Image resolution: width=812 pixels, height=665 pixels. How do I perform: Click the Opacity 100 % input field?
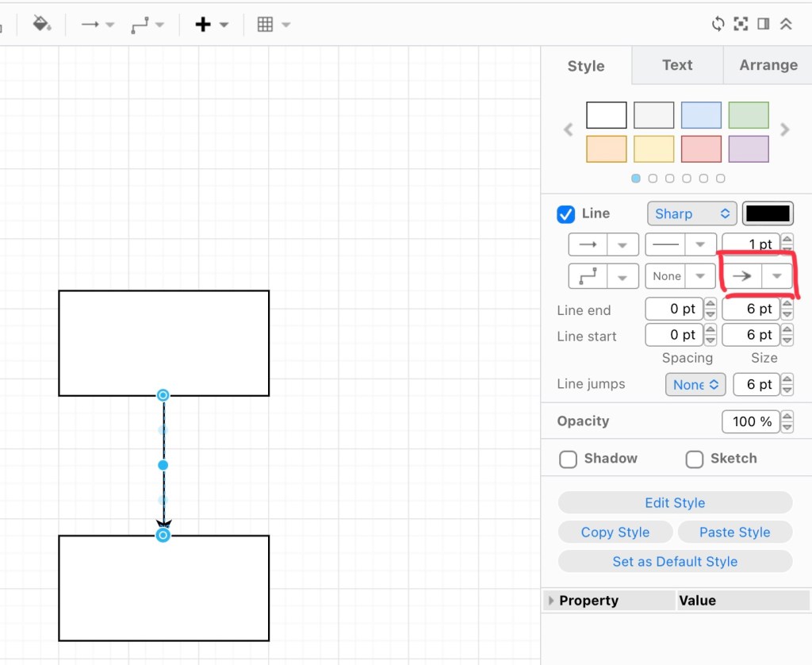coord(751,421)
